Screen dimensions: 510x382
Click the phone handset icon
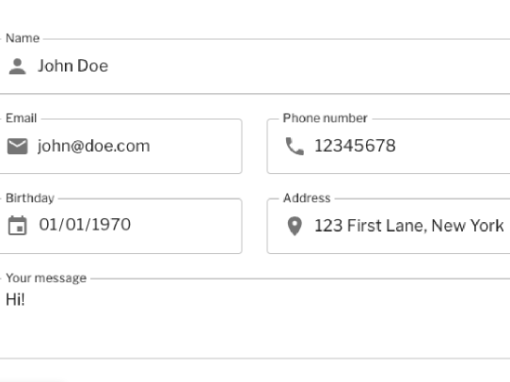point(295,146)
